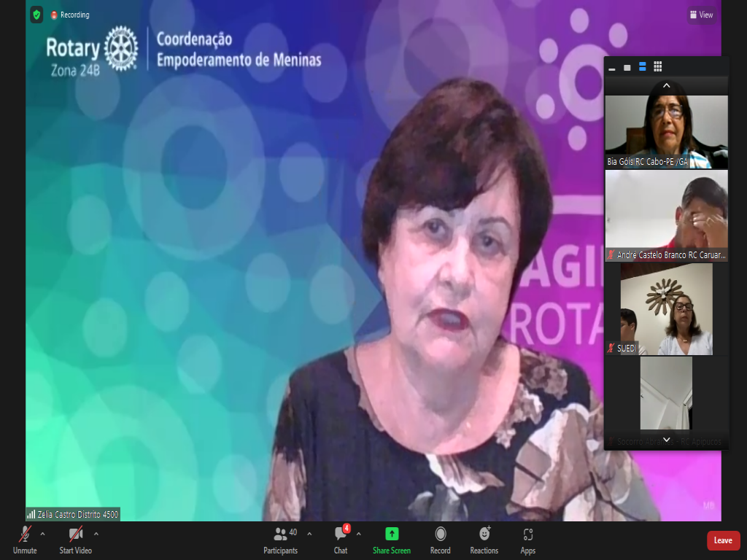Open the View menu
Viewport: 747px width, 560px height.
point(701,15)
